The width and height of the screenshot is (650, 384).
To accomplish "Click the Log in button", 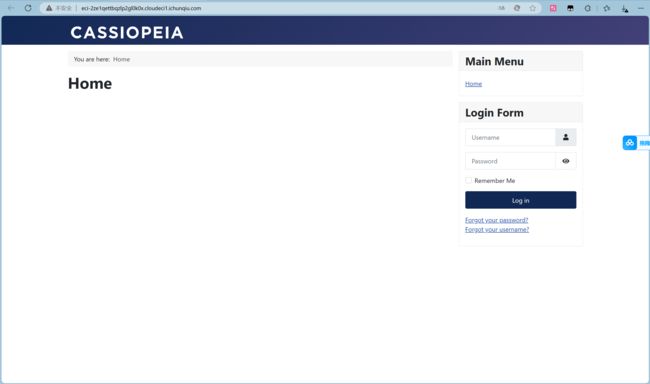I will (521, 200).
